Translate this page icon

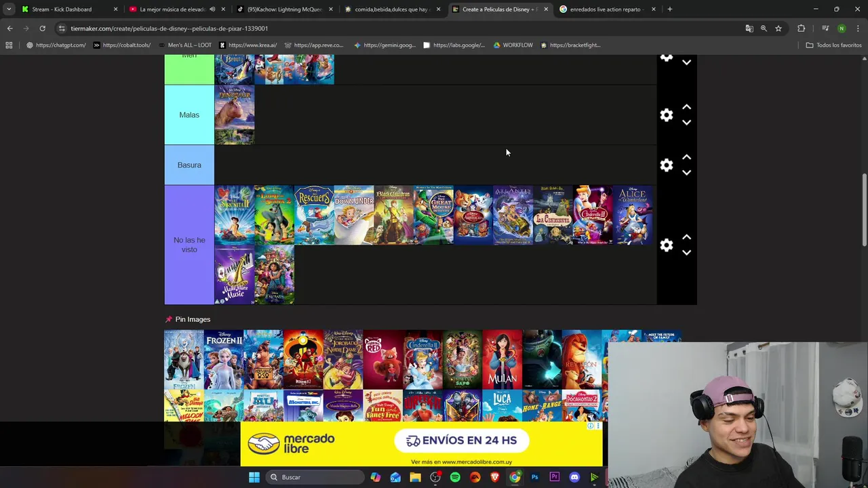(749, 28)
